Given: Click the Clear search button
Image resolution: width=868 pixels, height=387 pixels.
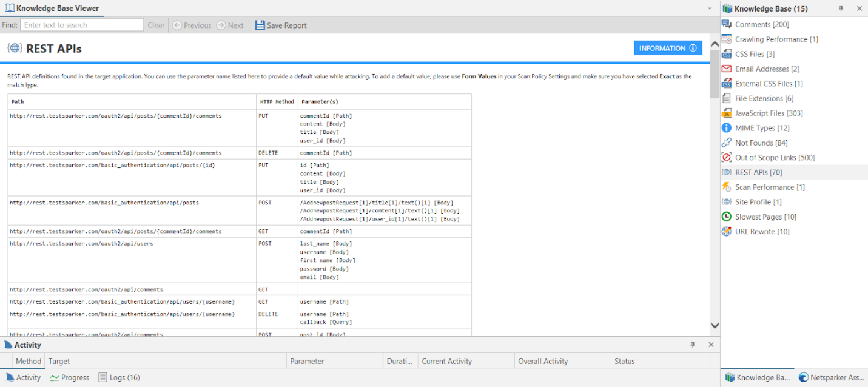Looking at the screenshot, I should [x=156, y=25].
